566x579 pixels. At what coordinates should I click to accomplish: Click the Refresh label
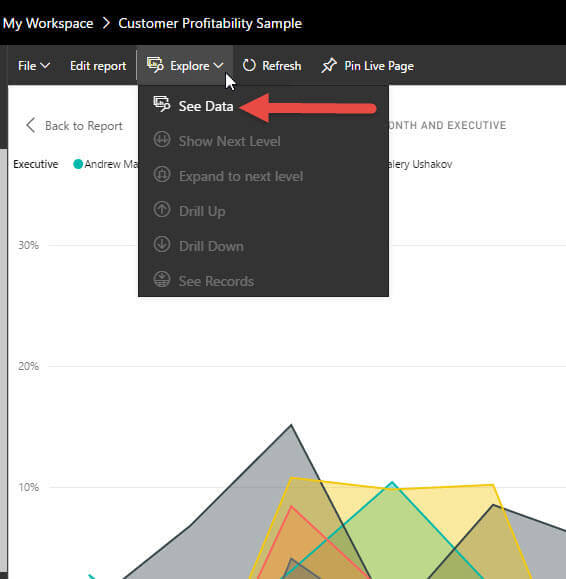click(x=281, y=66)
